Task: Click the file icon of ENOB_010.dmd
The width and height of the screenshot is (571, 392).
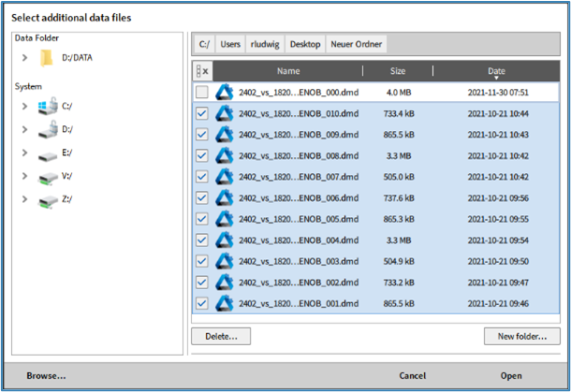Action: [x=225, y=113]
